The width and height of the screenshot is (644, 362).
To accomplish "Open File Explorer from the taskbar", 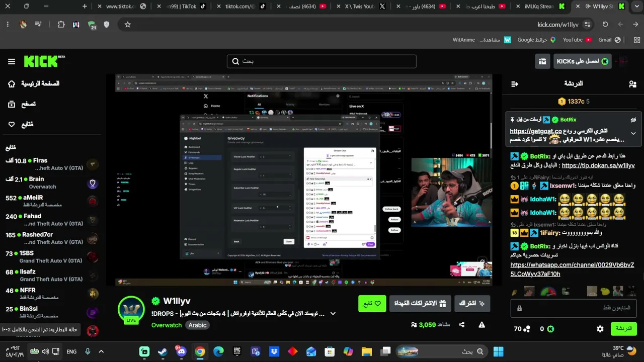I will [x=367, y=351].
